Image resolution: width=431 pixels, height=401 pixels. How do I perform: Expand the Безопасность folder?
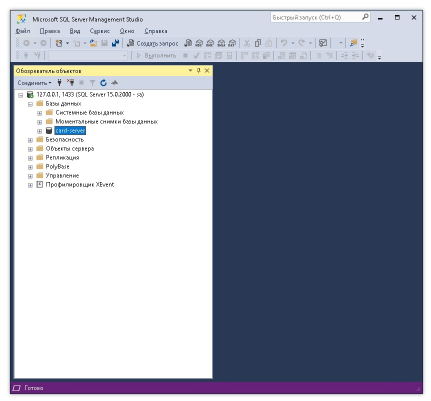point(30,140)
